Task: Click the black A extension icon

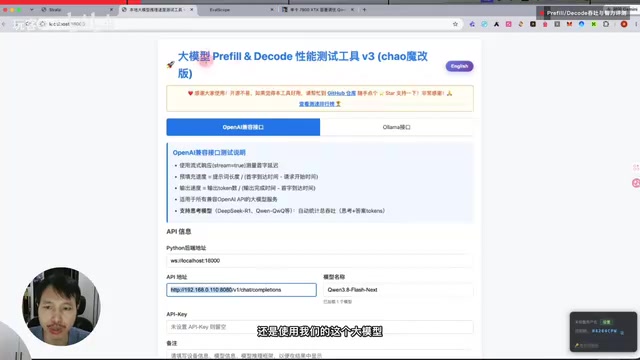Action: click(496, 24)
